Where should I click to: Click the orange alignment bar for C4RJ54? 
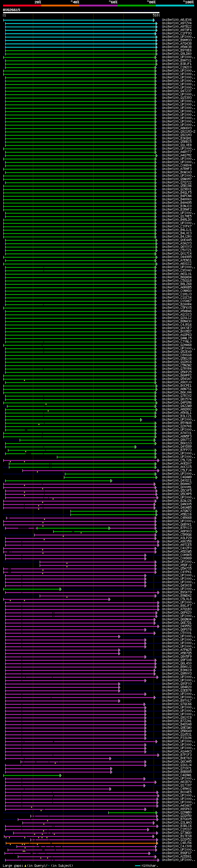click(82, 843)
